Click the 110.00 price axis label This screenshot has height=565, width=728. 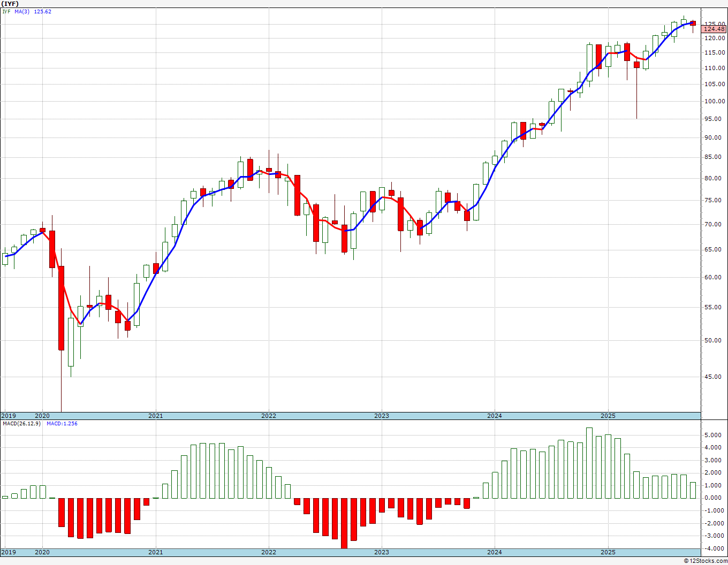pos(715,68)
